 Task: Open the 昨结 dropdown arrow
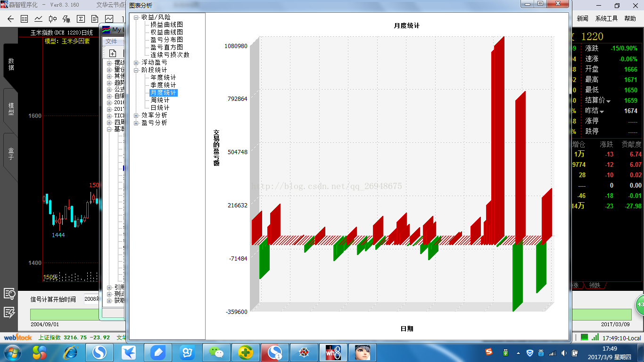click(x=602, y=111)
